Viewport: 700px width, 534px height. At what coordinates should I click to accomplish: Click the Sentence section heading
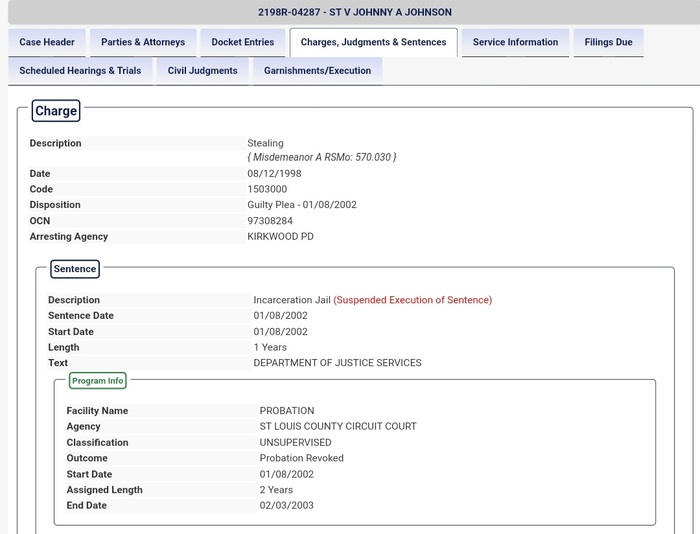pyautogui.click(x=75, y=269)
